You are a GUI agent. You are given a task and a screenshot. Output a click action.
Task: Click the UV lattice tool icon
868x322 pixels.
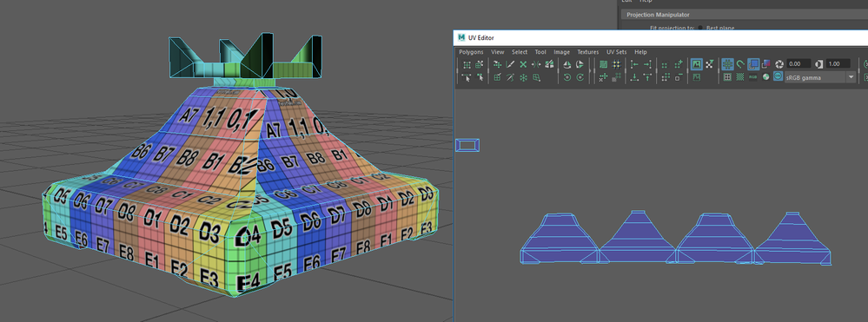click(x=467, y=65)
